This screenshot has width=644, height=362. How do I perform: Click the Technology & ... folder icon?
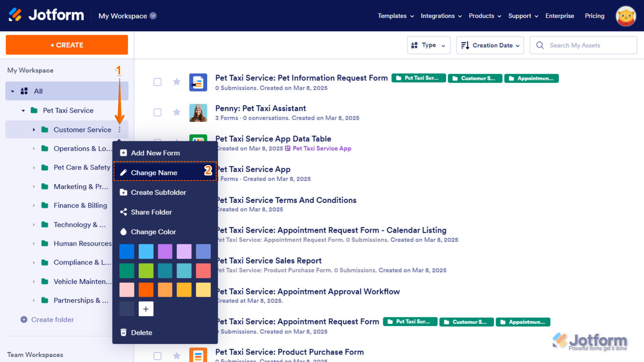tap(45, 224)
